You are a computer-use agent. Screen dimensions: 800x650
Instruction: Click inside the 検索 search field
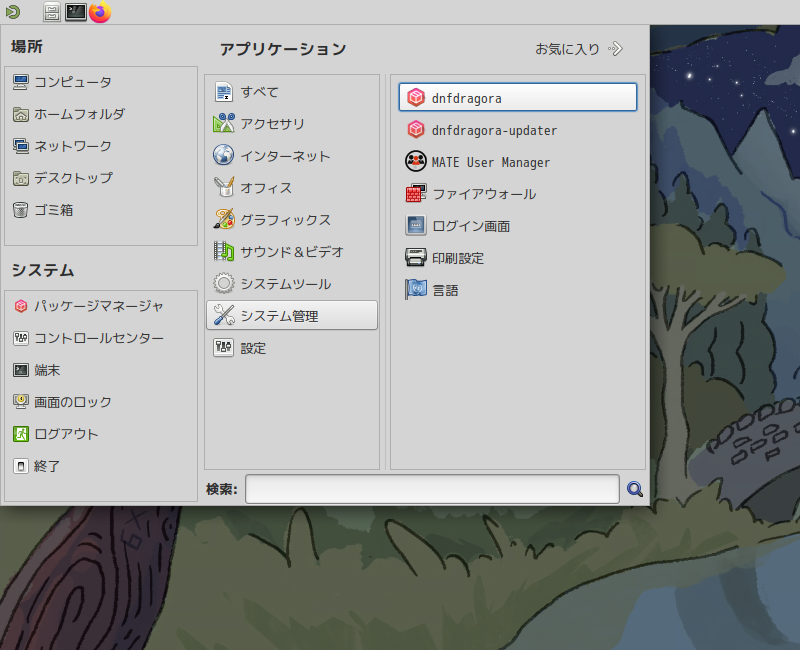(430, 489)
